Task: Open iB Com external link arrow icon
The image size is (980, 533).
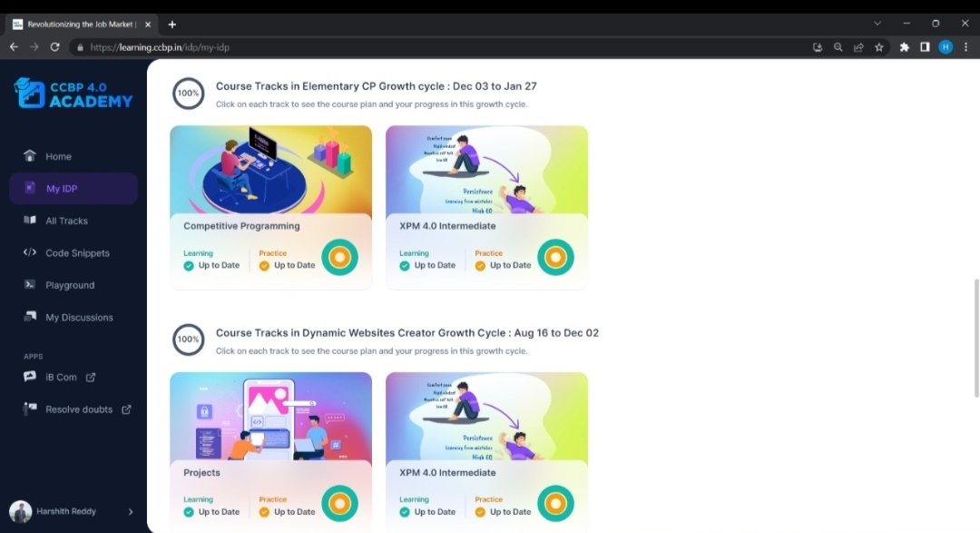Action: [91, 377]
